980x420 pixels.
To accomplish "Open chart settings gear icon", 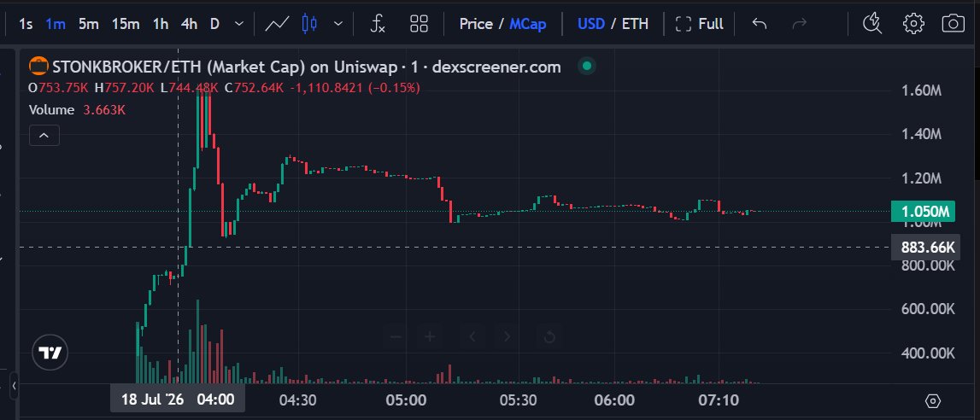I will (x=913, y=25).
